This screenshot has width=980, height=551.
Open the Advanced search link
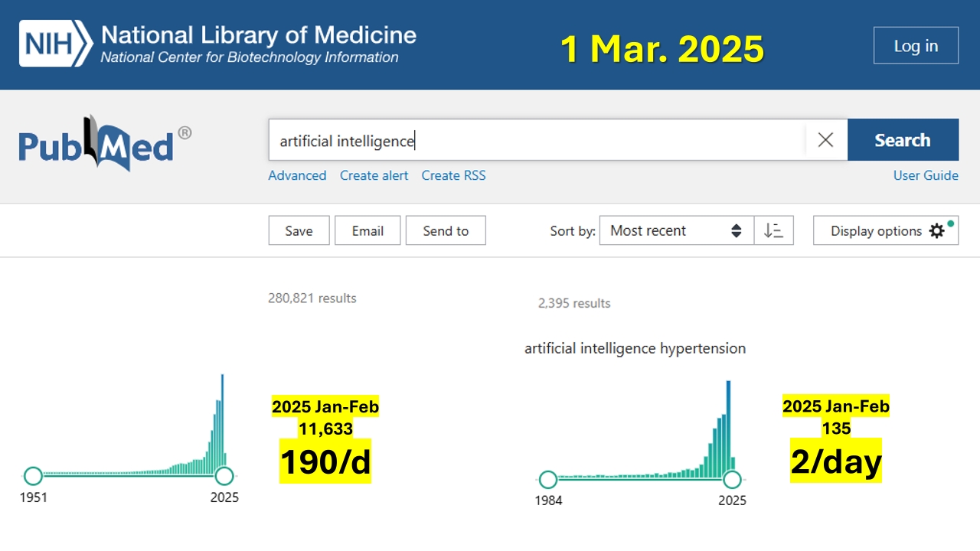(x=297, y=175)
